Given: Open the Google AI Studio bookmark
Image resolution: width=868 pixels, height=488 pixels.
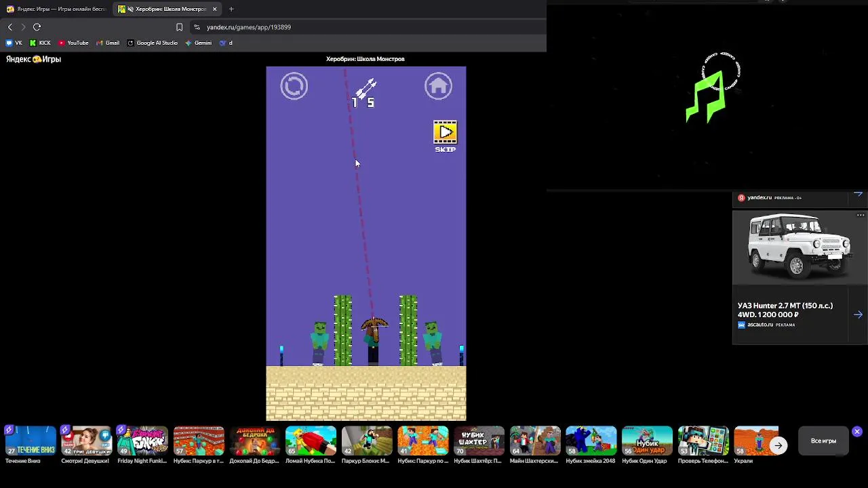Looking at the screenshot, I should (153, 43).
